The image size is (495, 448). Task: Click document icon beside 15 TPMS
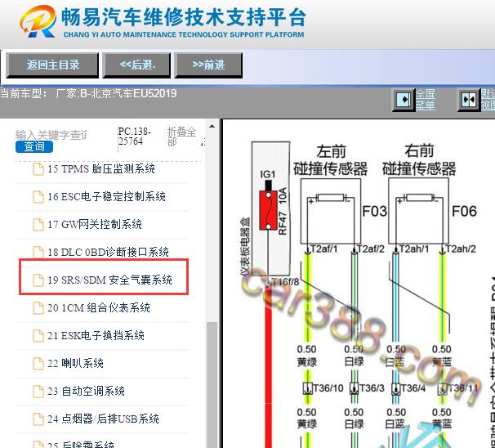coord(38,169)
